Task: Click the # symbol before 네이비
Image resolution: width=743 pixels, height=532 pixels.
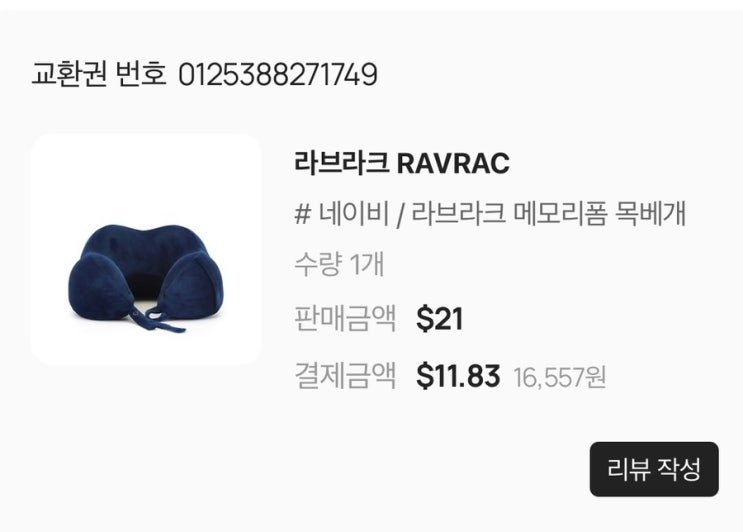Action: (302, 215)
